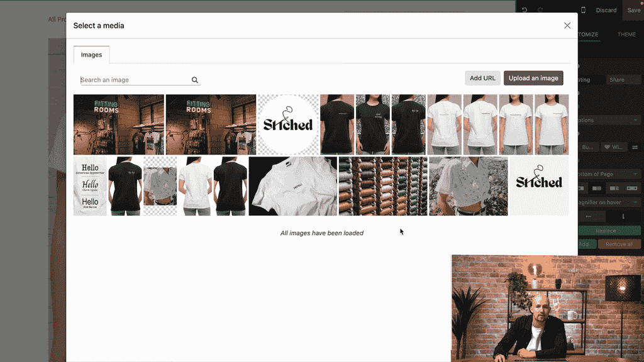Pick the Hello typography sample image
The height and width of the screenshot is (362, 644).
(90, 186)
